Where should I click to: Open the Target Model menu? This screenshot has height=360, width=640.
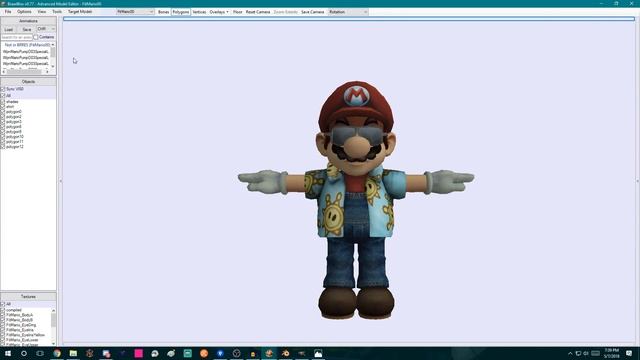80,12
